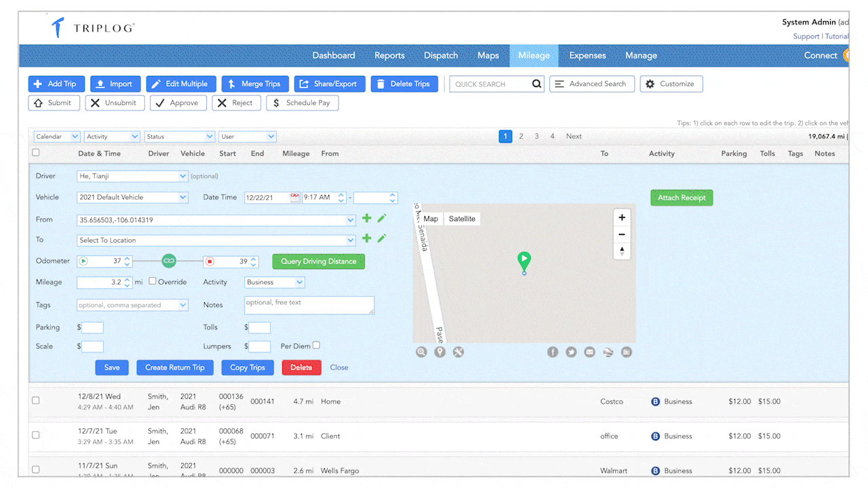
Task: Open the Manage tab
Action: tap(641, 56)
